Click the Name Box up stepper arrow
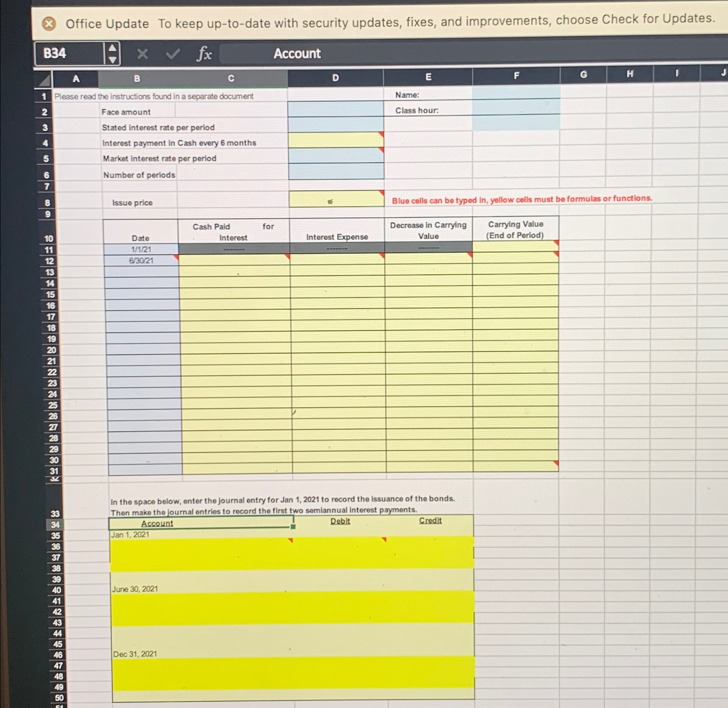728x708 pixels. click(112, 48)
